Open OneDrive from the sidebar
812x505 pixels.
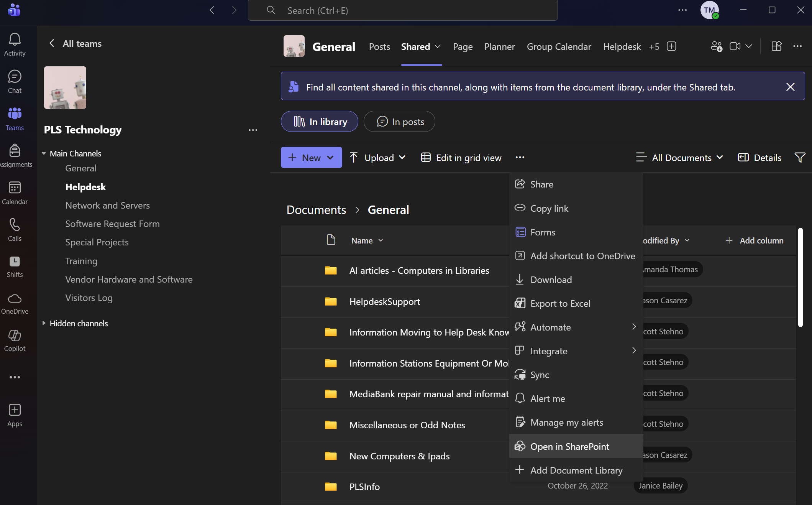15,303
